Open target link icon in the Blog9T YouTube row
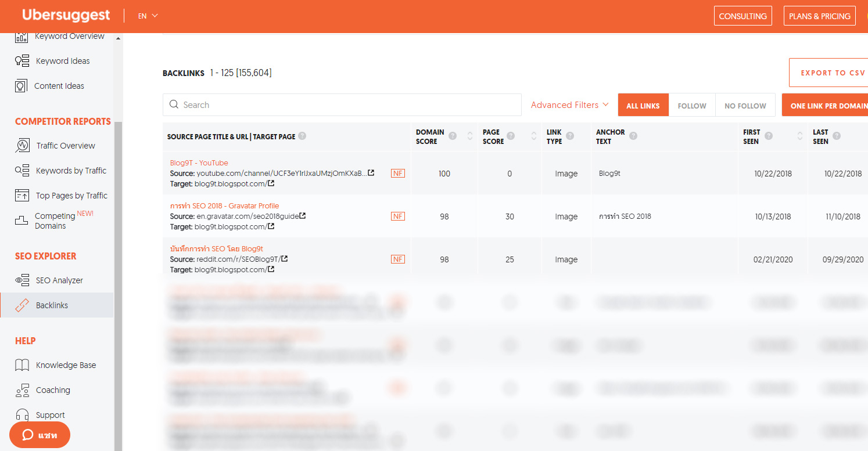Image resolution: width=868 pixels, height=451 pixels. click(271, 183)
